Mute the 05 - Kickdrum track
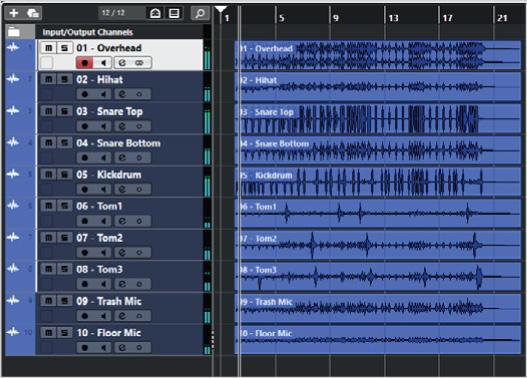This screenshot has width=527, height=378. coord(48,174)
